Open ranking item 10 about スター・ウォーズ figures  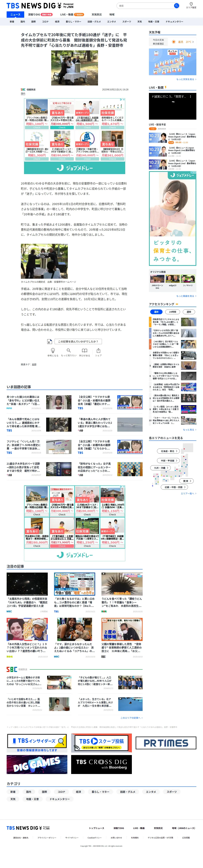pyautogui.click(x=173, y=420)
